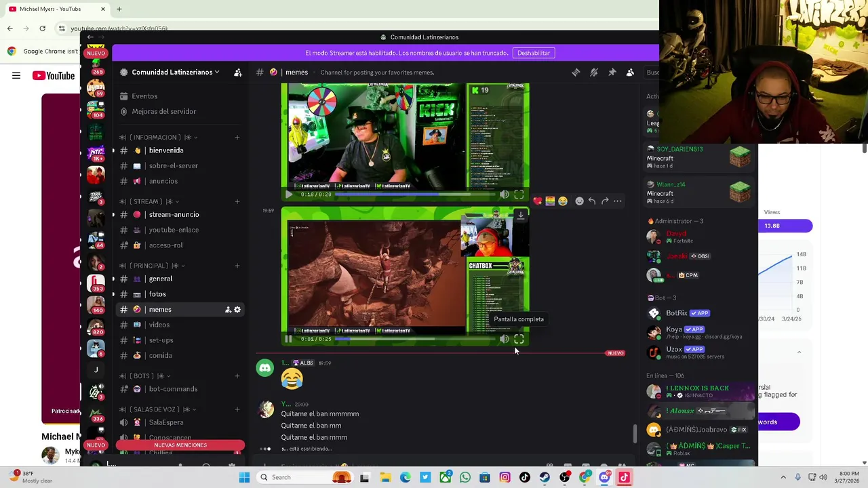Viewport: 868px width, 488px height.
Task: Toggle the member list icon in Discord header
Action: pyautogui.click(x=630, y=73)
